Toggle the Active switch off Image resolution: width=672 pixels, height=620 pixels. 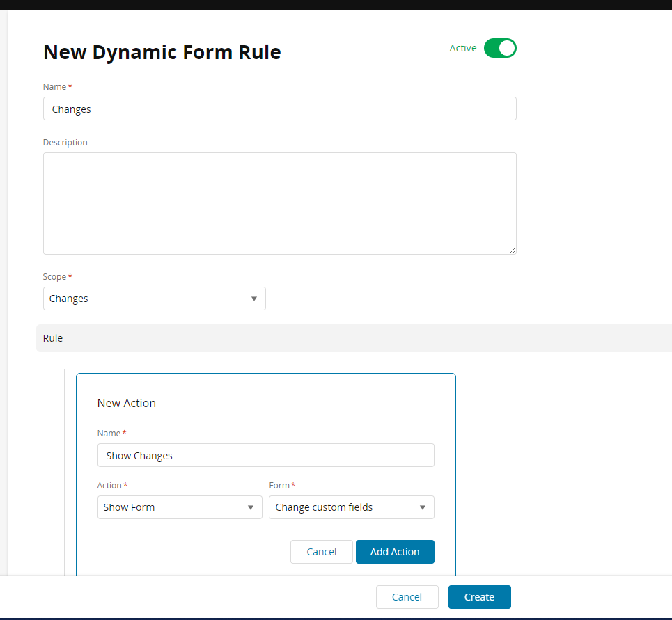[500, 48]
